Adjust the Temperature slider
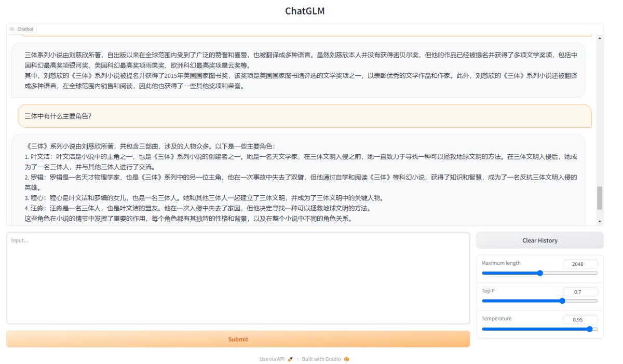The height and width of the screenshot is (364, 623). click(x=539, y=329)
